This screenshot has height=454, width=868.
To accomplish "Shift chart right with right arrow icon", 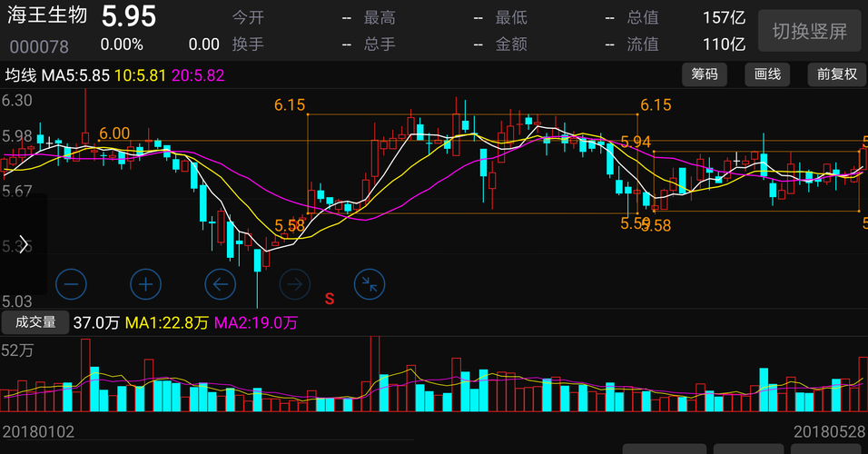I will pos(294,284).
